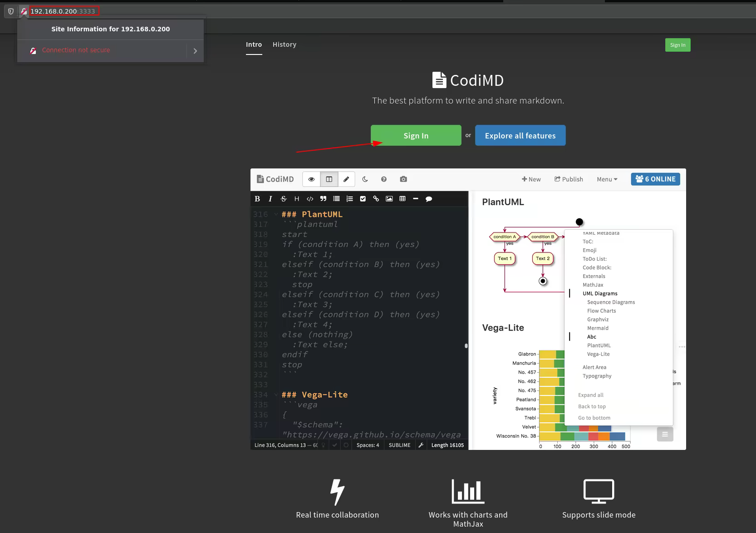Click the browser address bar URL
This screenshot has width=756, height=533.
(x=63, y=11)
